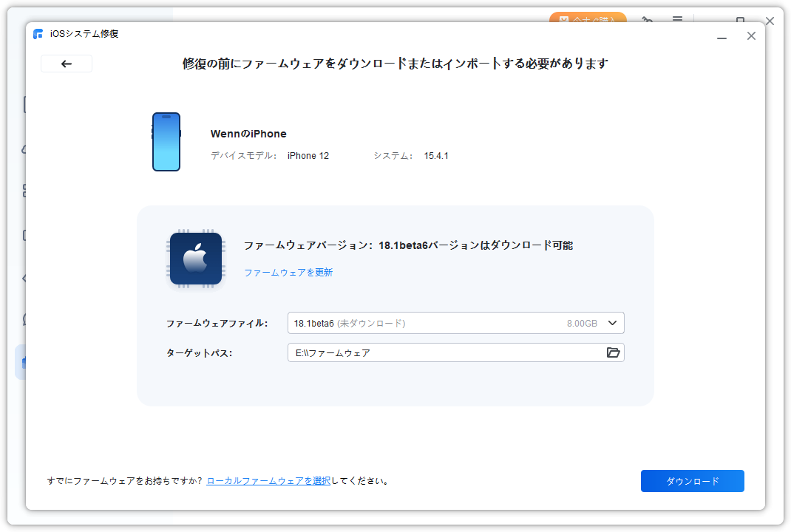791x532 pixels.
Task: Click the key registration icon at top
Action: click(x=648, y=19)
